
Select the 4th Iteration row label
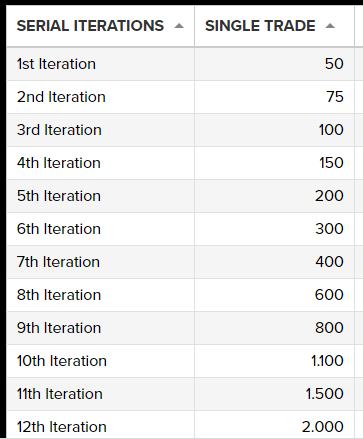[x=59, y=163]
